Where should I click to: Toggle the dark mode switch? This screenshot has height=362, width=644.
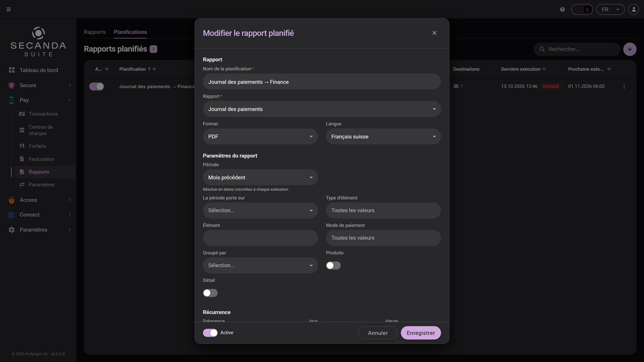pos(582,9)
